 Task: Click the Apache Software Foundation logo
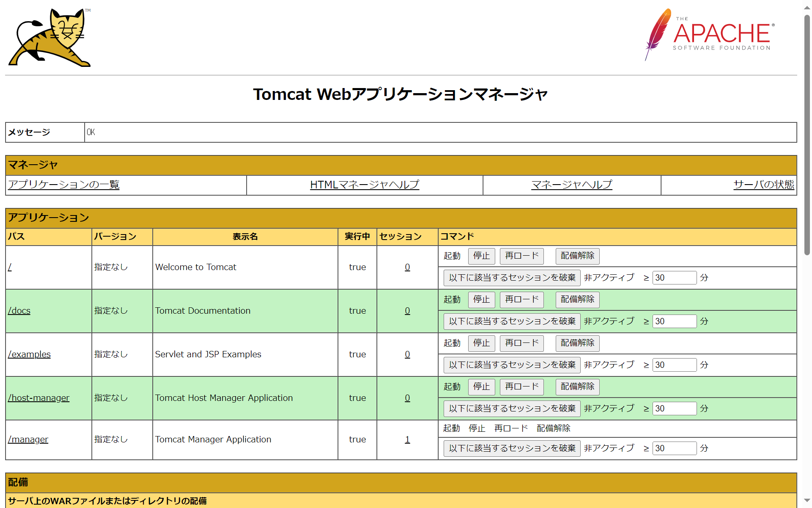tap(710, 35)
